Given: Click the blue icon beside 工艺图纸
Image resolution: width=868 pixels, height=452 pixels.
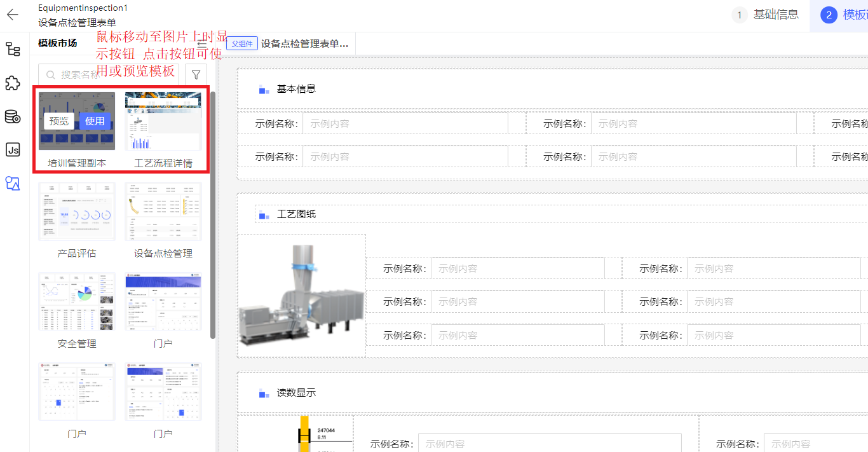Looking at the screenshot, I should [x=264, y=214].
